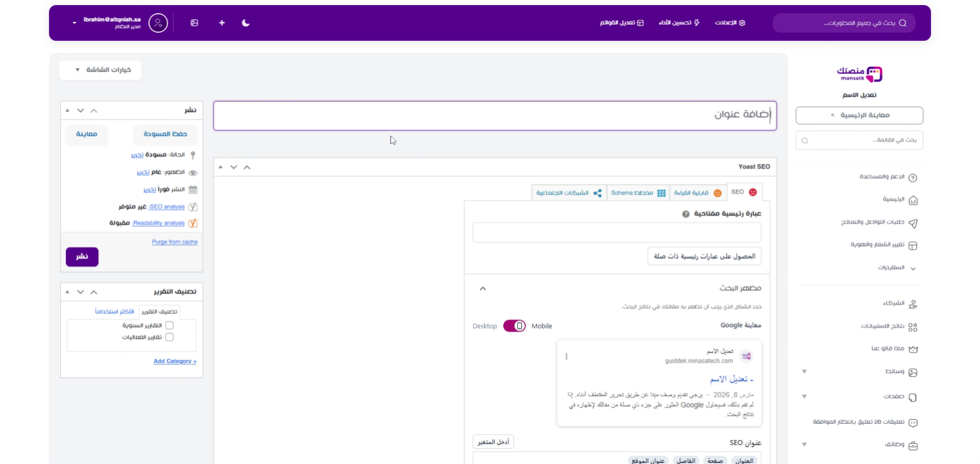Click the search icon in the top search field
The height and width of the screenshot is (464, 980).
[x=903, y=22]
